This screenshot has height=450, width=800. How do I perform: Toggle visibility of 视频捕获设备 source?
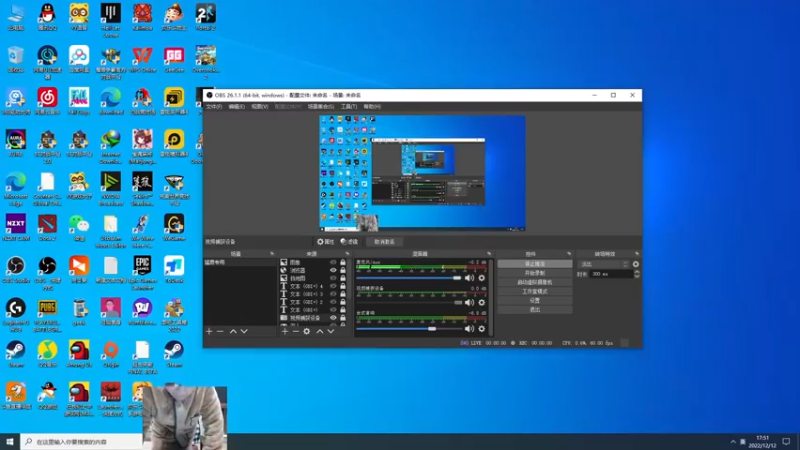tap(333, 318)
